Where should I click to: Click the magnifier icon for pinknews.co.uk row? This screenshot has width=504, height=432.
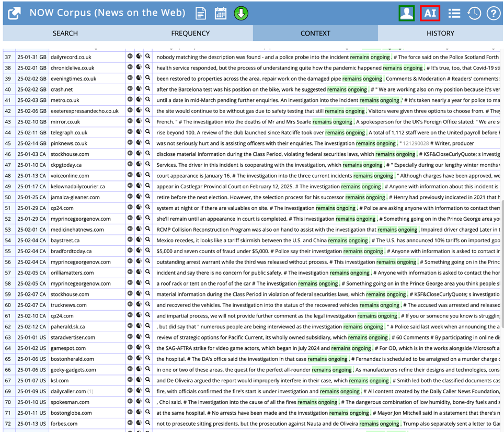pyautogui.click(x=147, y=142)
